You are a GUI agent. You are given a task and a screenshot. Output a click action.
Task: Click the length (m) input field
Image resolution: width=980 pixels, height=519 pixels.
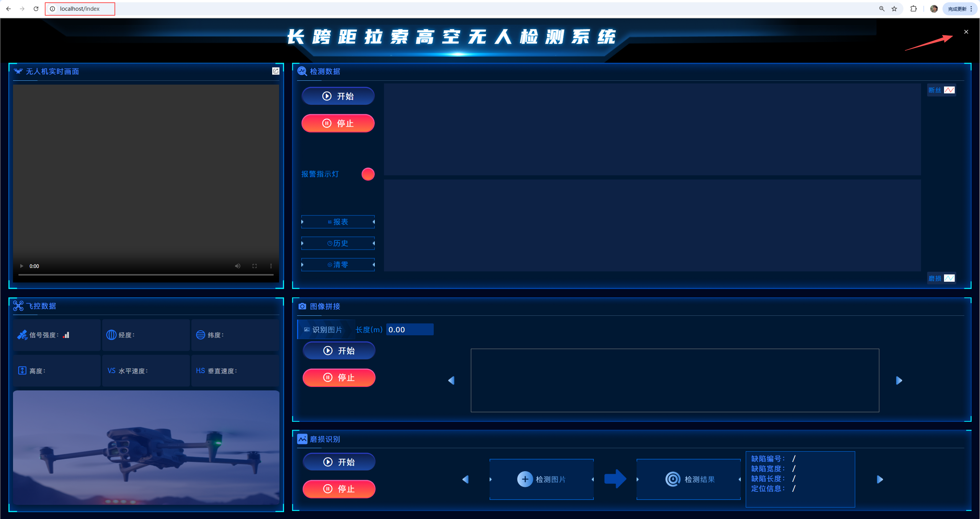pyautogui.click(x=410, y=330)
